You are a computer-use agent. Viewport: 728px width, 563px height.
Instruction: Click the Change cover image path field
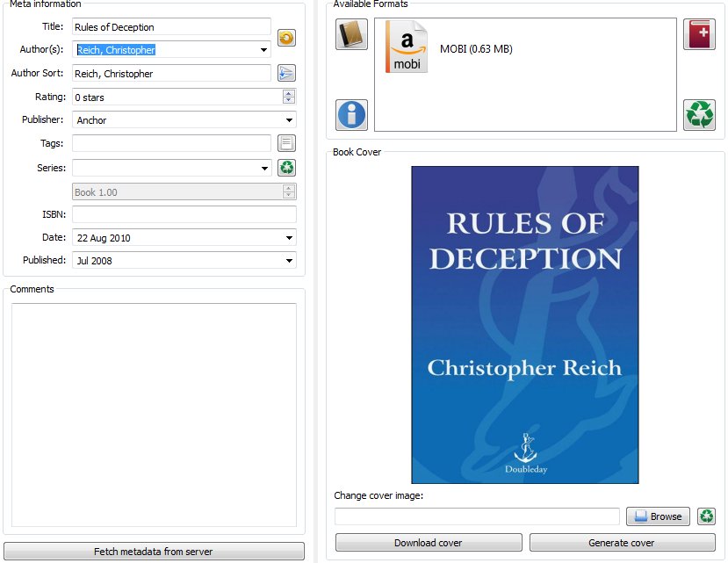[478, 516]
